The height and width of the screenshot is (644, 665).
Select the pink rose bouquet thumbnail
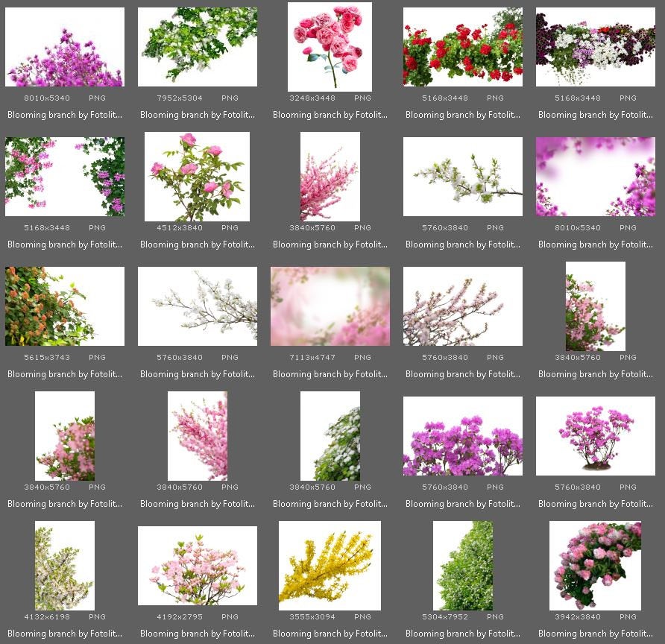pyautogui.click(x=330, y=47)
